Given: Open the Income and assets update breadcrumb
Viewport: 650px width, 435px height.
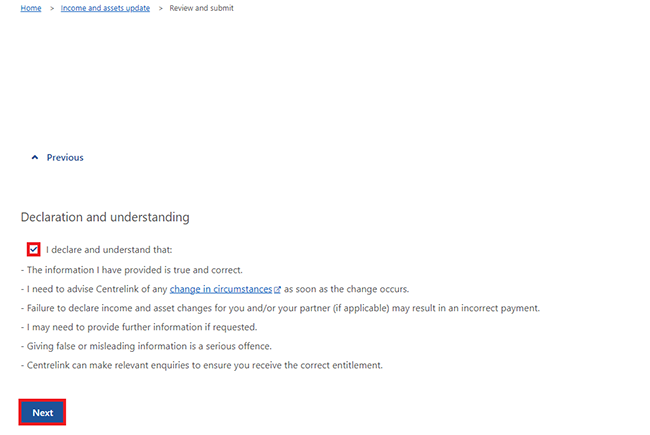Looking at the screenshot, I should tap(105, 8).
